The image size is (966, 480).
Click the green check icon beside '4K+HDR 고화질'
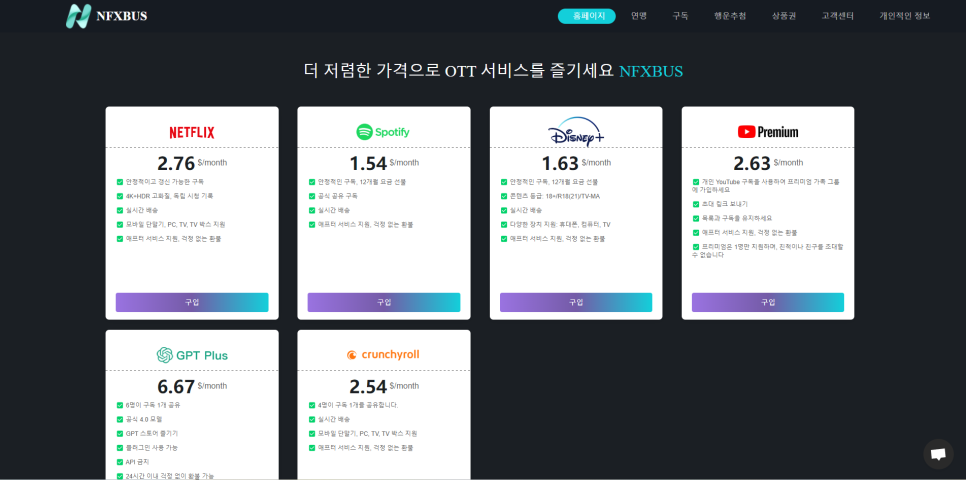click(x=120, y=196)
